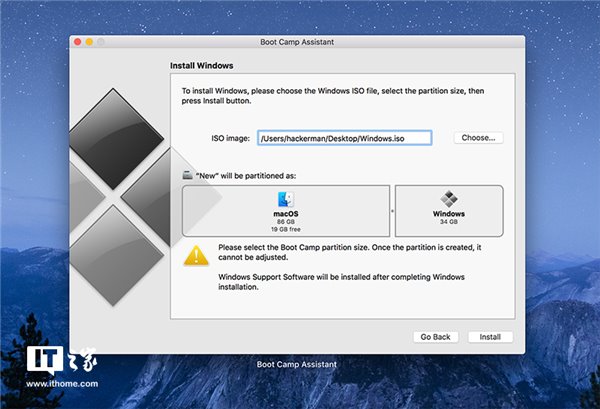This screenshot has height=409, width=600.
Task: Click the "86 GB" macOS size text
Action: [x=285, y=222]
